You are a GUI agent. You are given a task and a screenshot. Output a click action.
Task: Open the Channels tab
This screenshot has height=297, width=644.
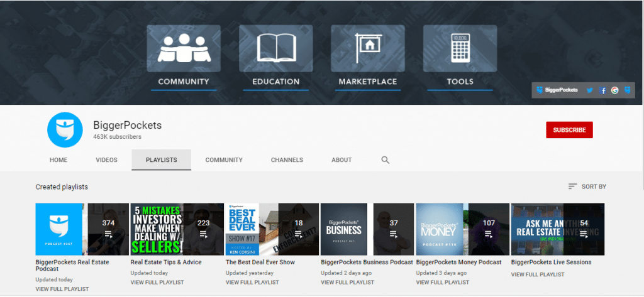[x=287, y=160]
